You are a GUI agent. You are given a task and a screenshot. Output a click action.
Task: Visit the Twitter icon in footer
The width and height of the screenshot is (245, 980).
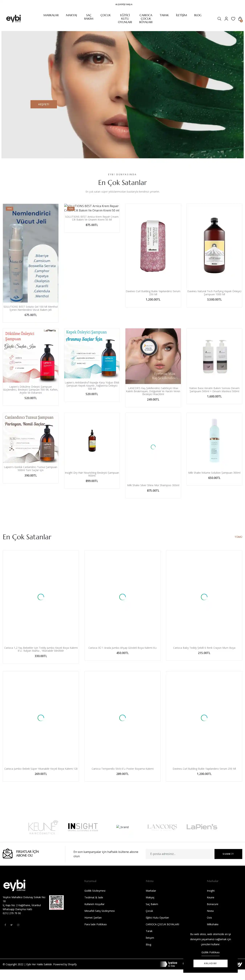tap(11, 925)
